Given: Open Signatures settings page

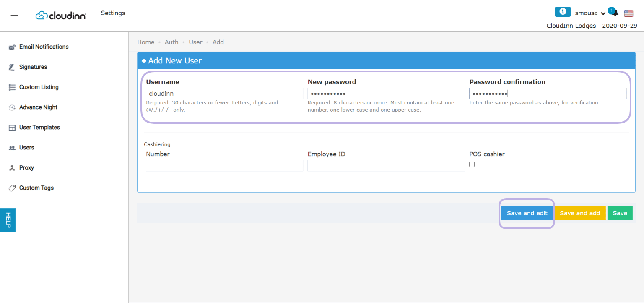Looking at the screenshot, I should coord(33,67).
